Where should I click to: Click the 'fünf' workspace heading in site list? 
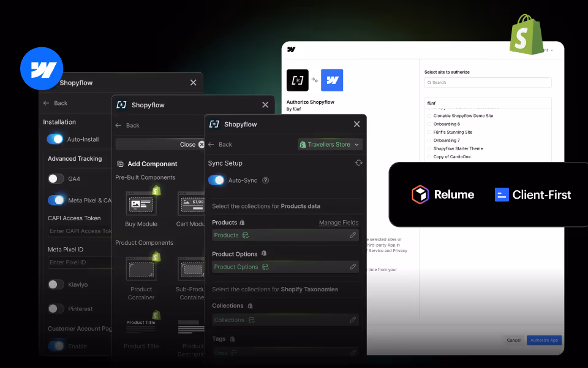[x=431, y=103]
